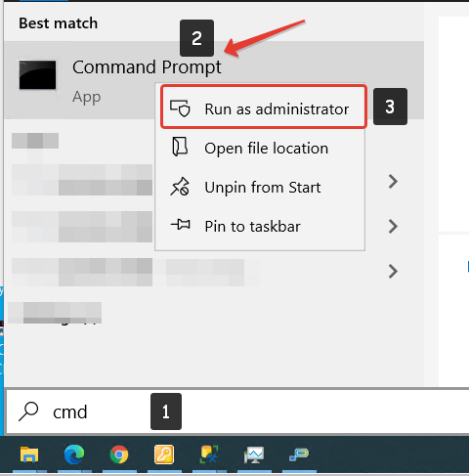This screenshot has height=476, width=469.
Task: Open the network connection app on taskbar
Action: [x=299, y=454]
